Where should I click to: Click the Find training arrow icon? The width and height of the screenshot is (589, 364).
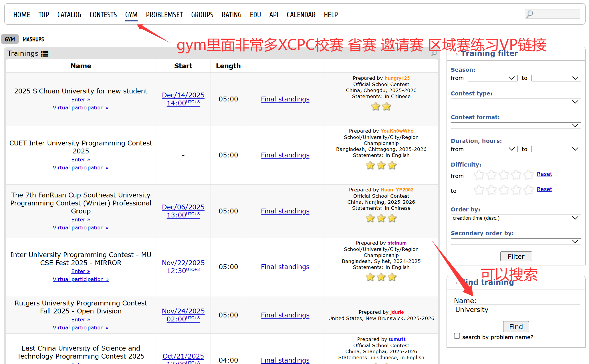point(454,283)
